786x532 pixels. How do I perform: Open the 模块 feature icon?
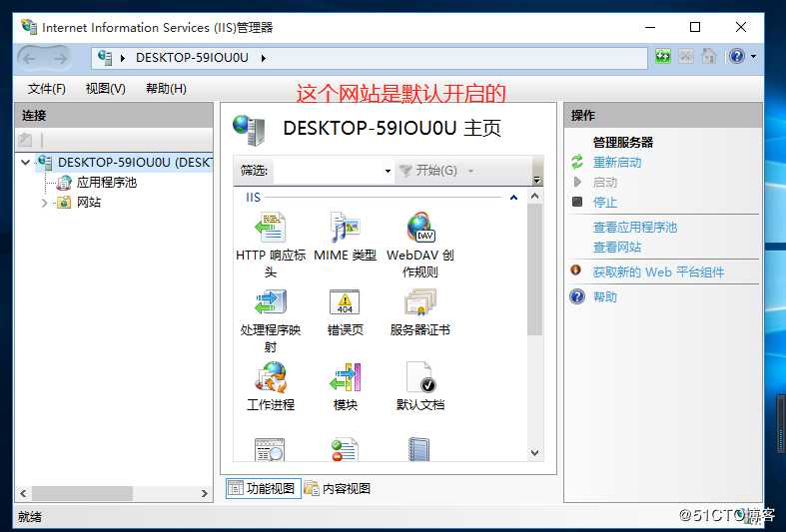(345, 377)
